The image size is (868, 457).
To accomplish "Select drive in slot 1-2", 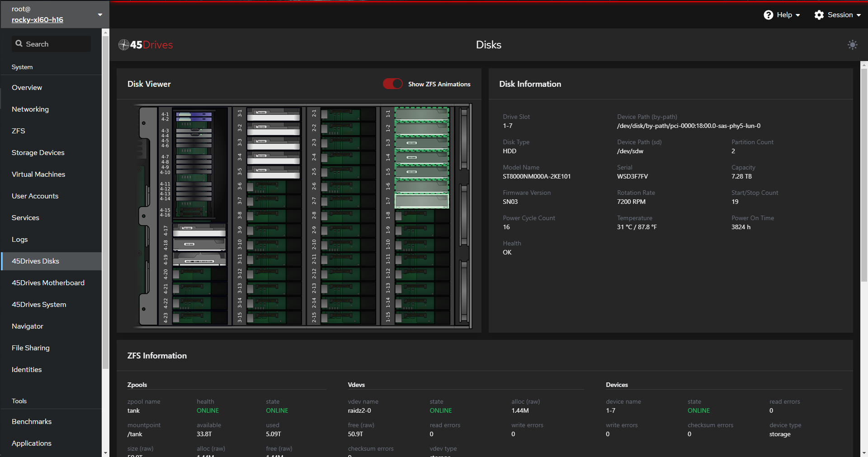I will [422, 128].
